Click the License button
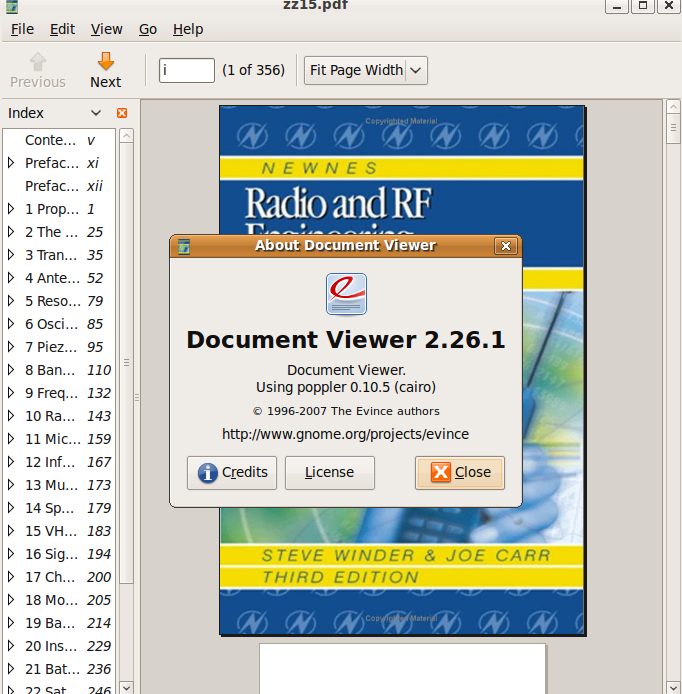 point(330,473)
